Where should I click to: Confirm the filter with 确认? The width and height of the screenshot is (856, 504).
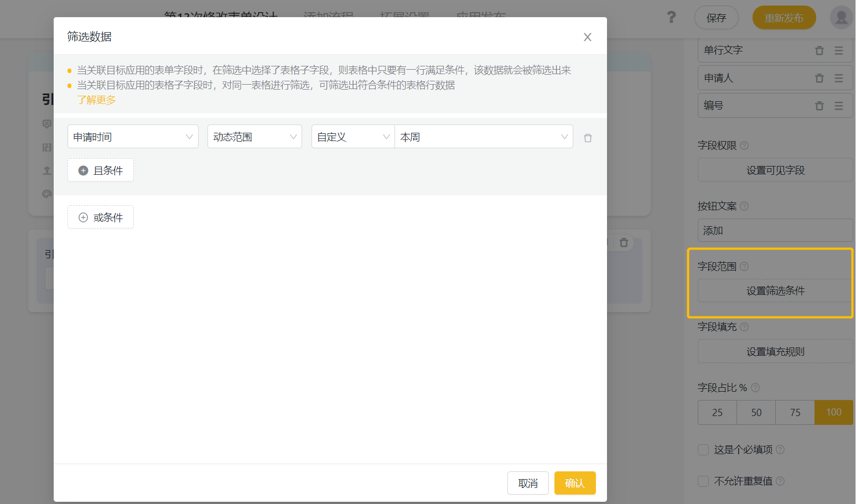(575, 483)
